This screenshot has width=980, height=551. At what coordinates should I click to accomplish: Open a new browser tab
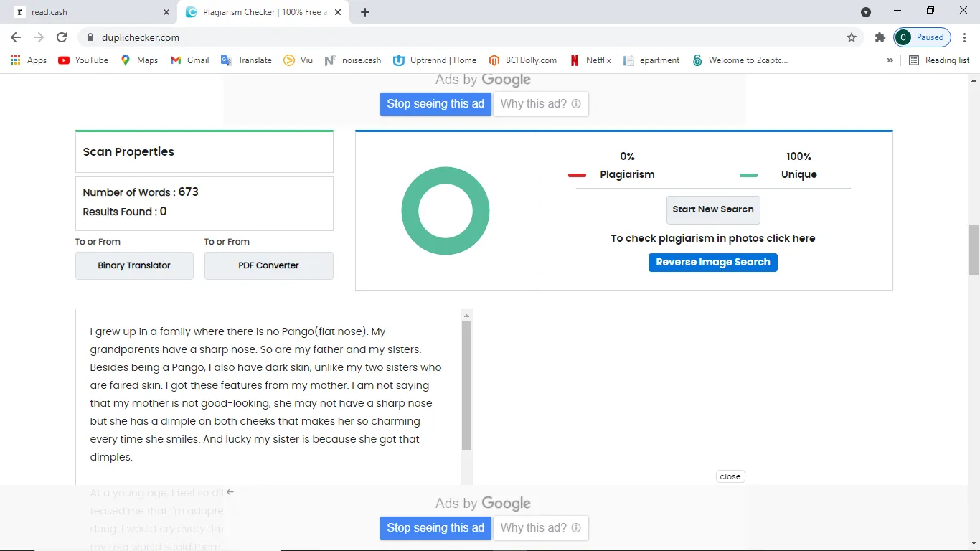(x=365, y=12)
